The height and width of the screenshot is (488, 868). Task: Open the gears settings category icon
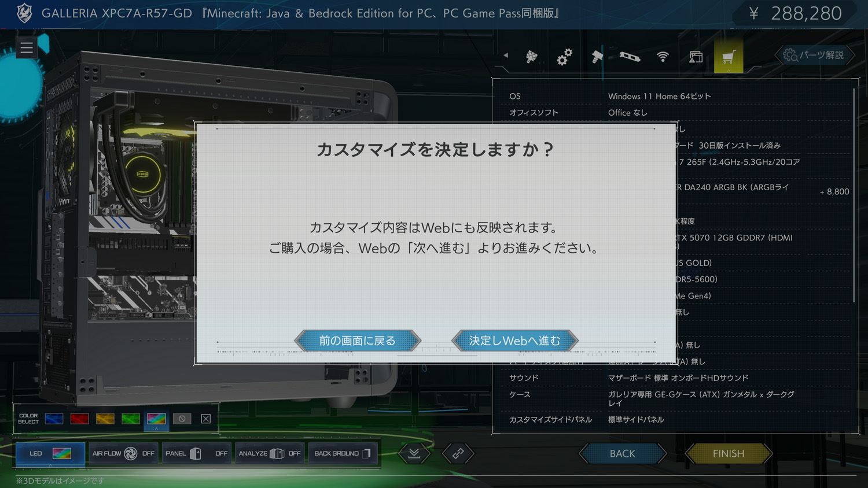click(564, 57)
